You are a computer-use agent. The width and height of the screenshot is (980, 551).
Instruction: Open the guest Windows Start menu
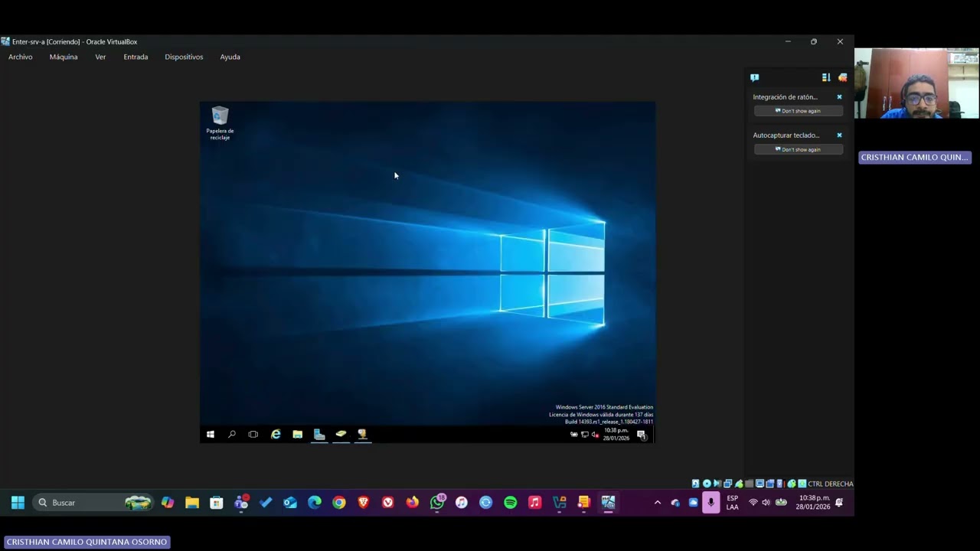coord(211,435)
